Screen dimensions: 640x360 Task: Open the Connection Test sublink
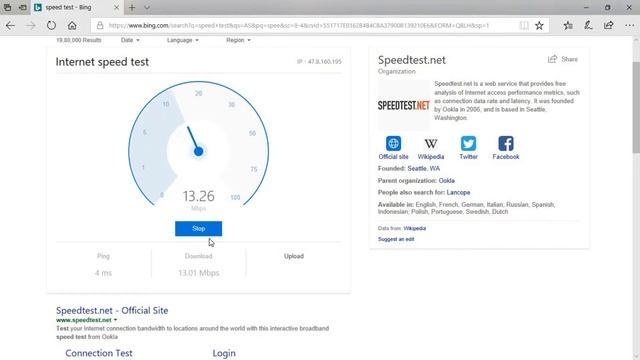point(99,353)
